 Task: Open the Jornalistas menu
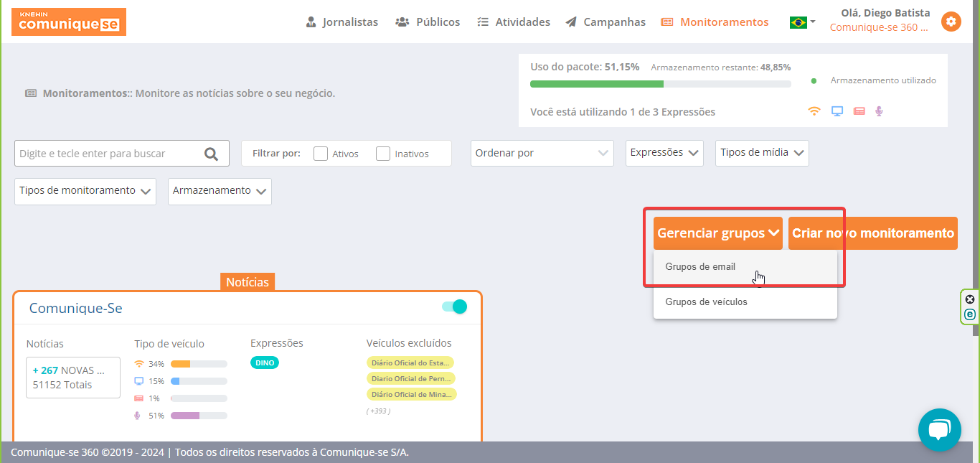(x=341, y=22)
